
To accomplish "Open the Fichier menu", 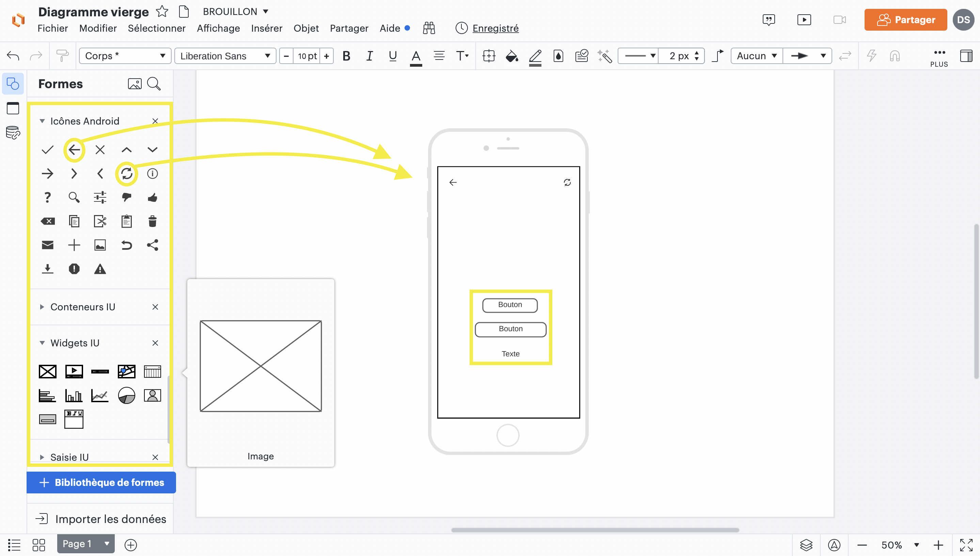I will (53, 28).
